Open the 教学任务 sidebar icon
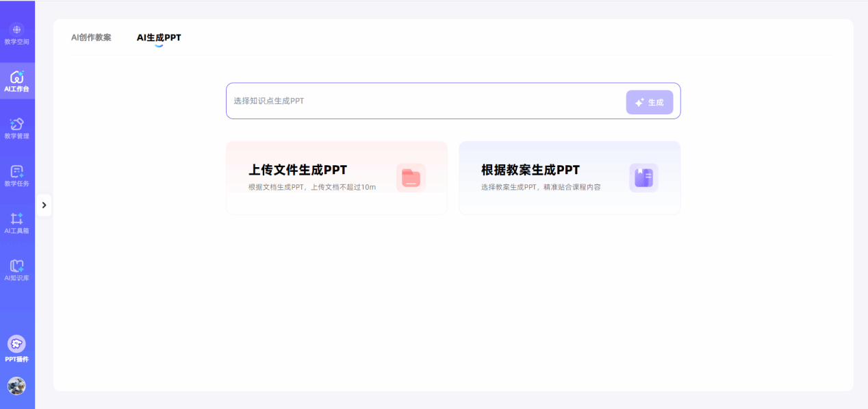This screenshot has height=409, width=868. click(x=16, y=171)
